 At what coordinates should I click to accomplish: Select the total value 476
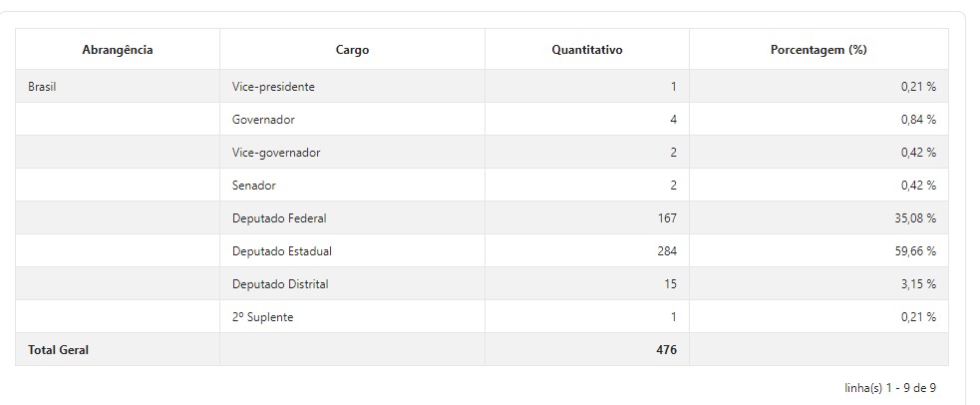coord(667,350)
